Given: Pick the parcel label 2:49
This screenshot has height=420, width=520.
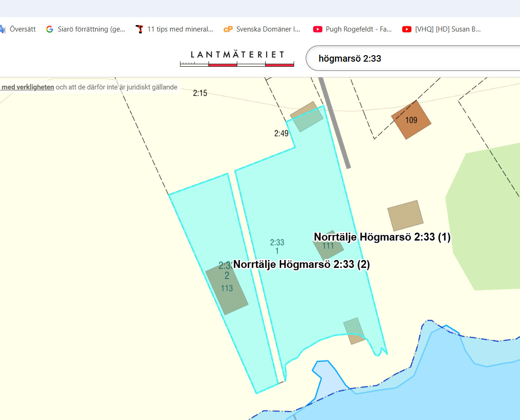Looking at the screenshot, I should 281,134.
